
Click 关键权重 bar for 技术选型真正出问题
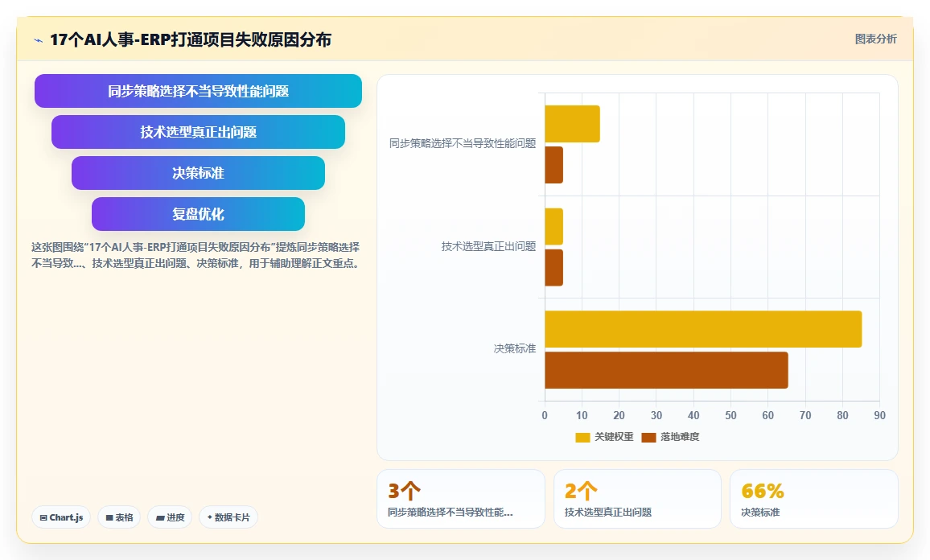click(554, 227)
